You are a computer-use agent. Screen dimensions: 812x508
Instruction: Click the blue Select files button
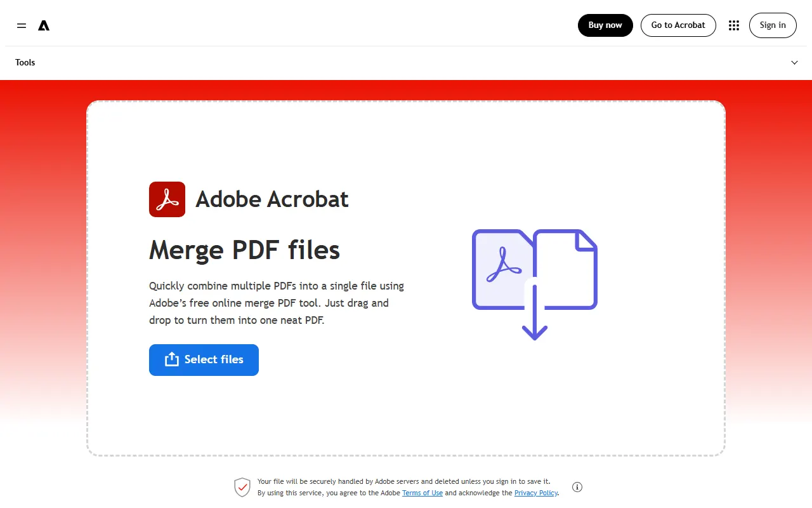pos(204,360)
